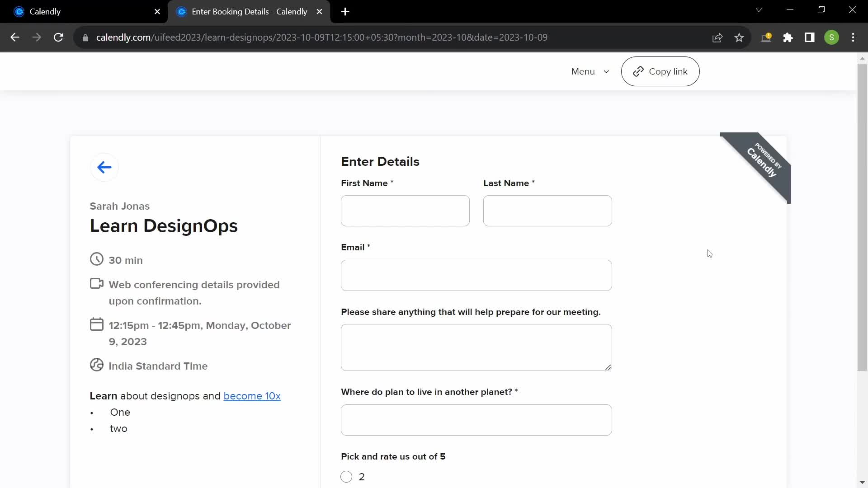The image size is (868, 488).
Task: Click the Enter Details heading
Action: point(380,162)
